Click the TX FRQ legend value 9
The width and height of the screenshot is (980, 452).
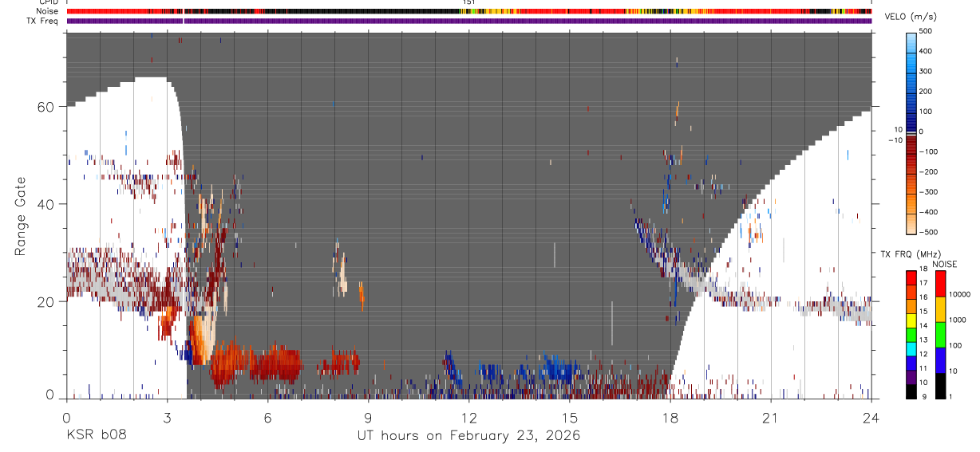coord(923,397)
